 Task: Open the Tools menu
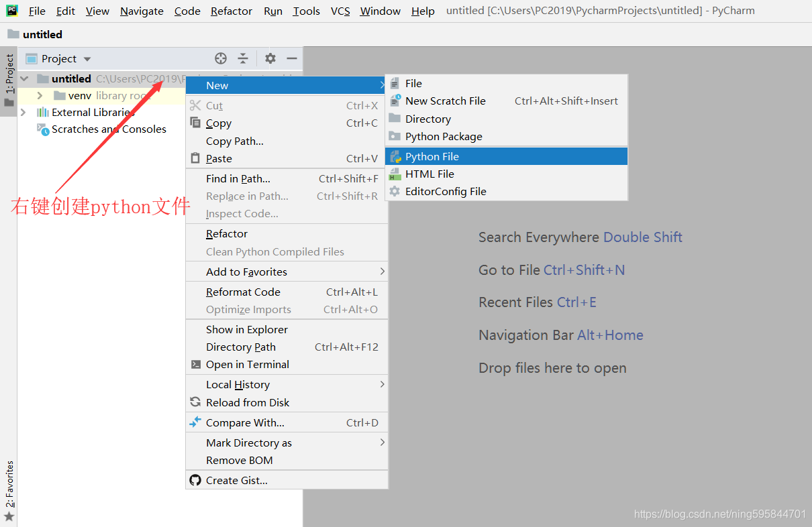point(307,11)
